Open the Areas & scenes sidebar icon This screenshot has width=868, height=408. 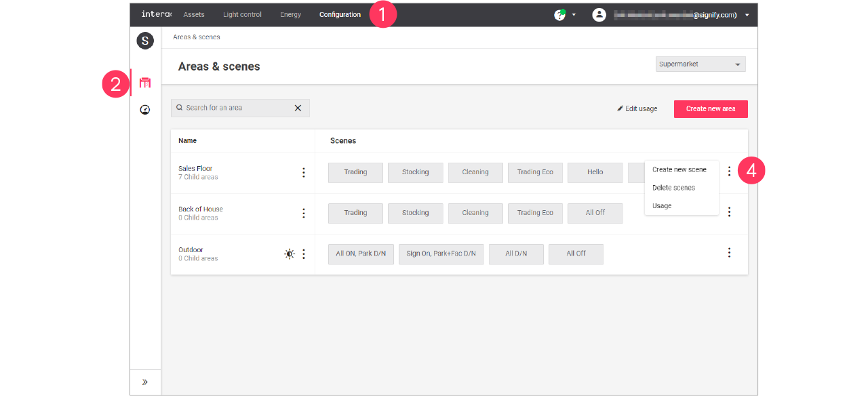pos(144,83)
